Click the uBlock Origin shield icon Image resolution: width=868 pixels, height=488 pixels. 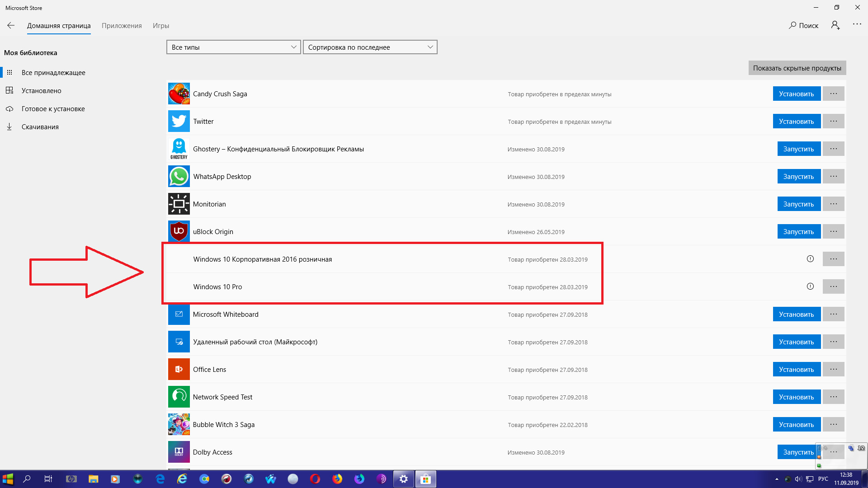tap(179, 232)
